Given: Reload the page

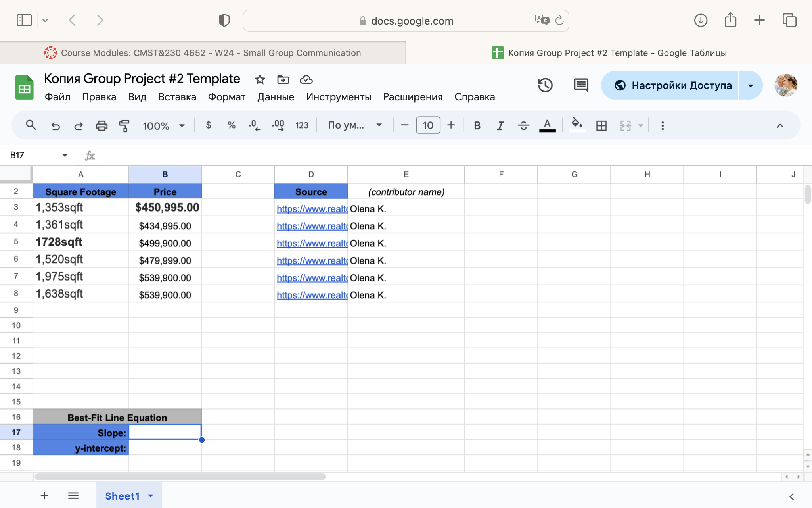Looking at the screenshot, I should pos(559,20).
